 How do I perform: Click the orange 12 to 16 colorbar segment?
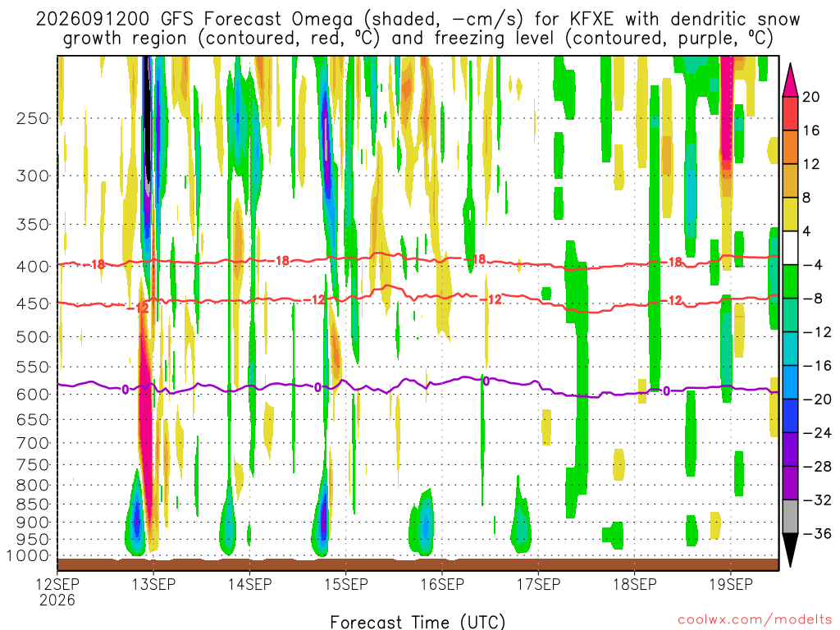pyautogui.click(x=790, y=148)
